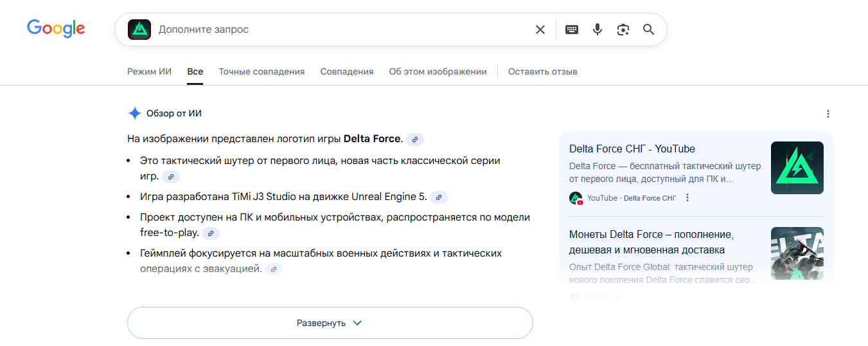Click the Google logo

point(56,28)
